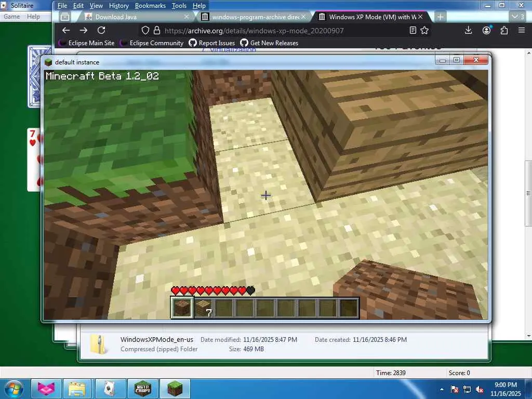Open the Firefox account icon
Image resolution: width=532 pixels, height=399 pixels.
486,30
